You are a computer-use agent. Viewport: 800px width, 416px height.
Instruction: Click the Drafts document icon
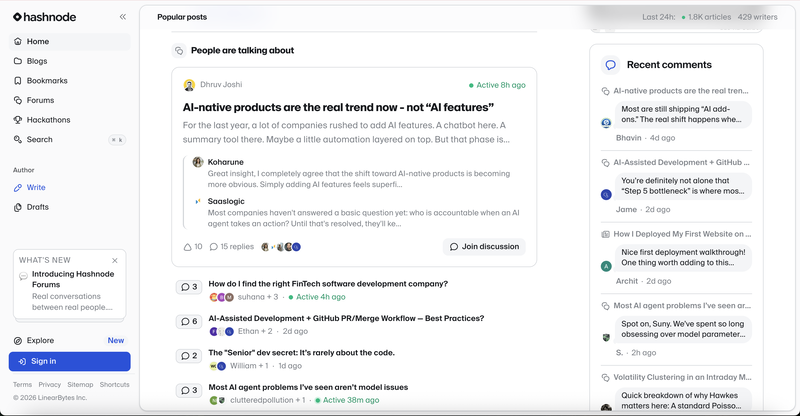click(x=18, y=207)
